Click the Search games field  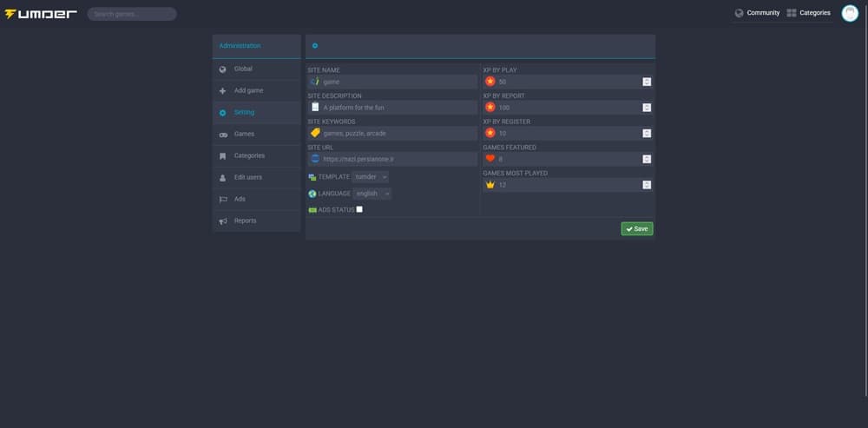132,14
